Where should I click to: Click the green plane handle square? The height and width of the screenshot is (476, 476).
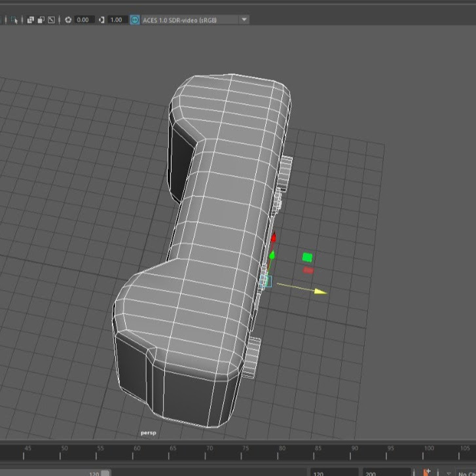coord(307,257)
